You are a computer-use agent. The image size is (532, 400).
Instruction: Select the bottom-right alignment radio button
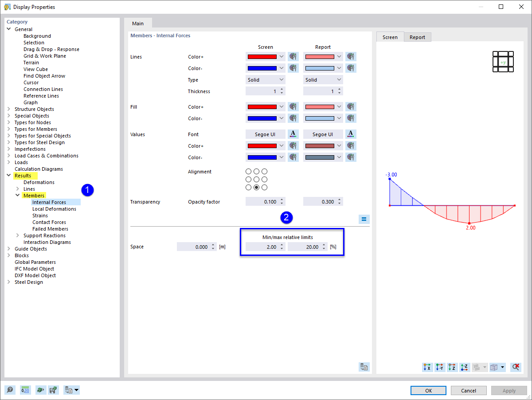(x=264, y=187)
